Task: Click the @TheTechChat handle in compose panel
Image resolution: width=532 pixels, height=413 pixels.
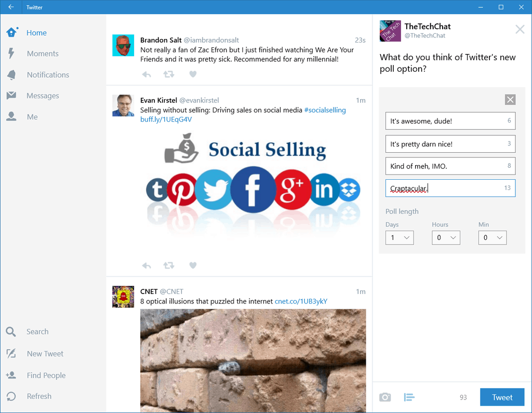Action: [425, 36]
